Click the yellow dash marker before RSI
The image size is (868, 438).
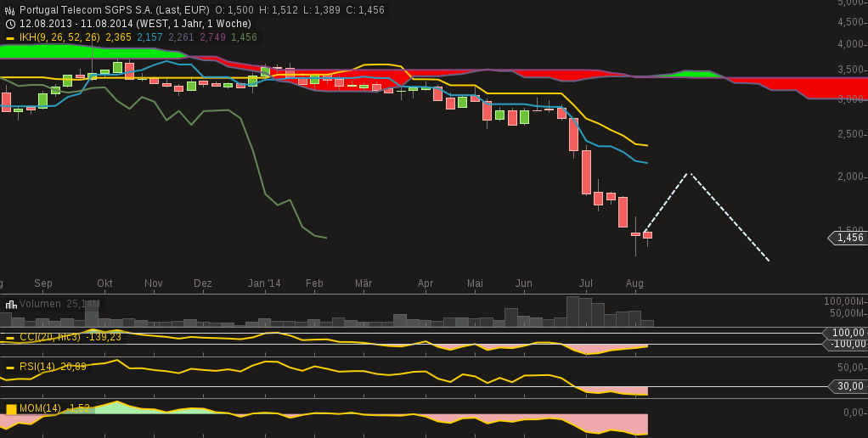(10, 368)
